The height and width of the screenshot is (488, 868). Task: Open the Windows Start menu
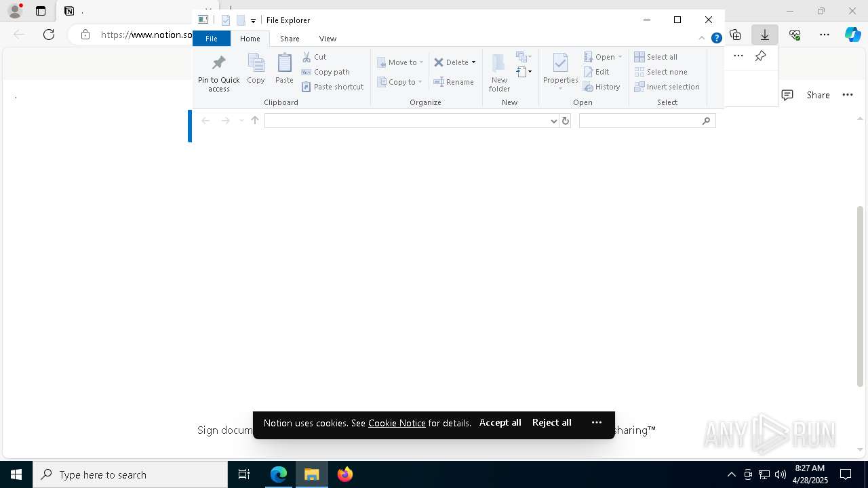[x=16, y=474]
